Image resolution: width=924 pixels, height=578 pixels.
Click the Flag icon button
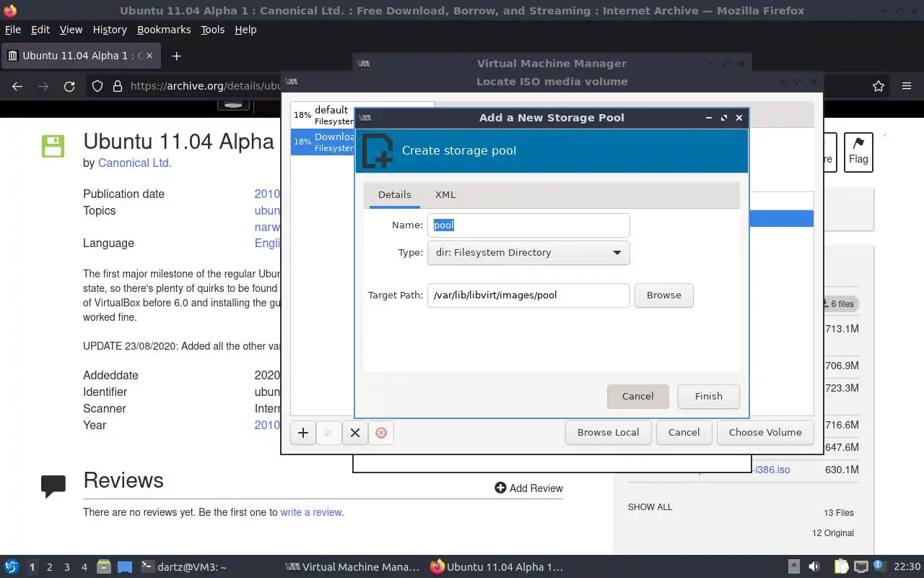pos(858,152)
